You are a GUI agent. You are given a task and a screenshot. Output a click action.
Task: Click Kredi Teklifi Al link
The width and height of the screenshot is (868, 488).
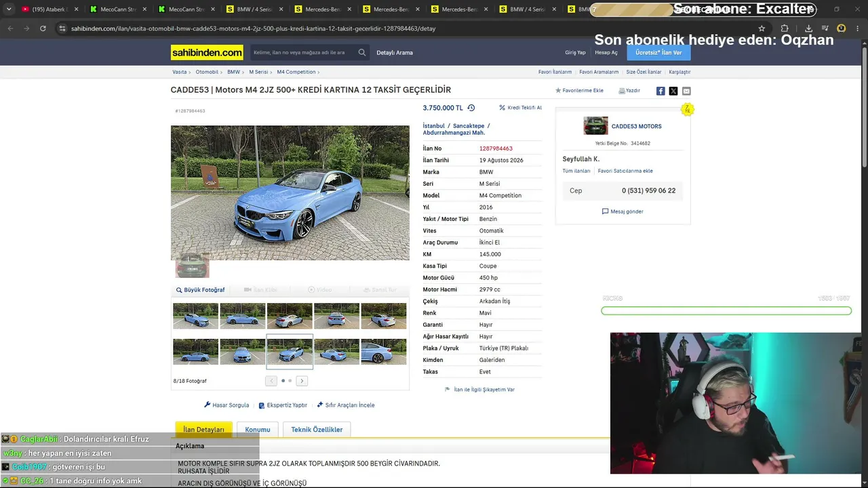click(520, 108)
